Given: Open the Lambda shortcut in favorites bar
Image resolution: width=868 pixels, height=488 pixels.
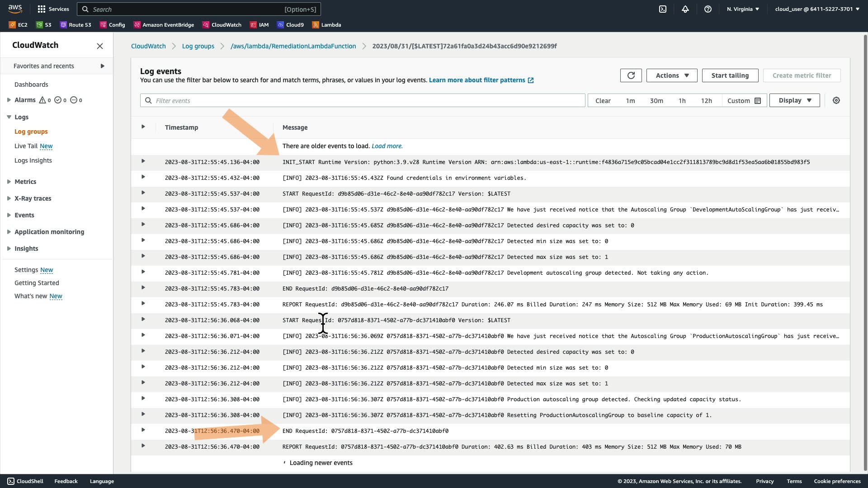Looking at the screenshot, I should coord(326,25).
